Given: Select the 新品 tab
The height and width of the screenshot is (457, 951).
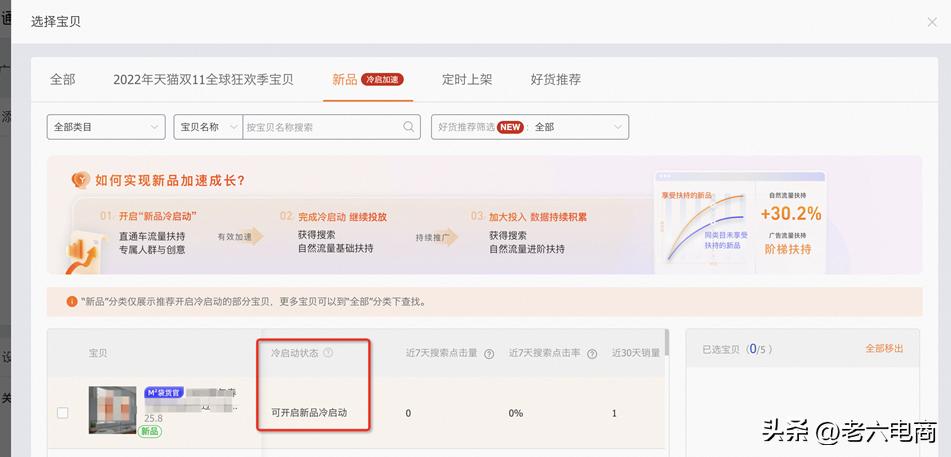Looking at the screenshot, I should point(344,80).
